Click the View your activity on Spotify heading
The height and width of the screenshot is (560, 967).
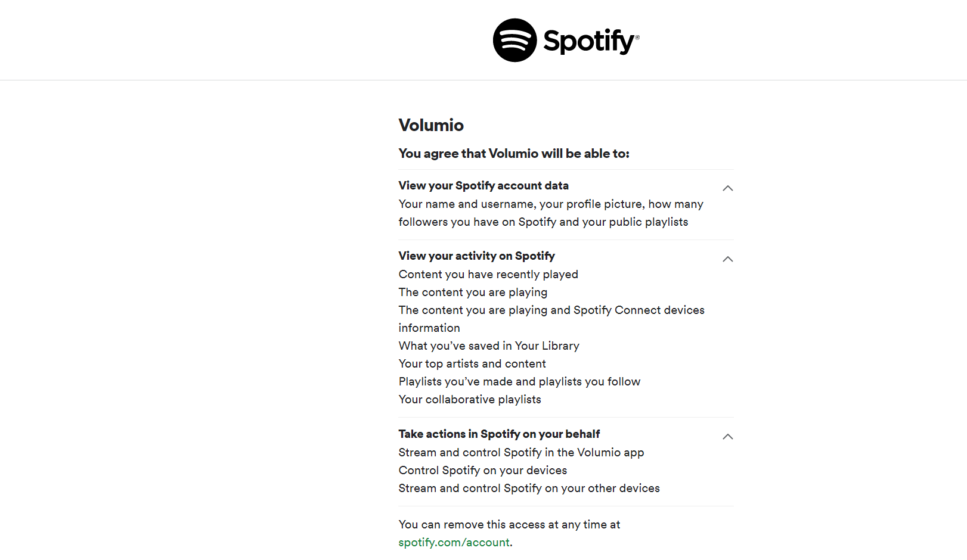point(476,256)
